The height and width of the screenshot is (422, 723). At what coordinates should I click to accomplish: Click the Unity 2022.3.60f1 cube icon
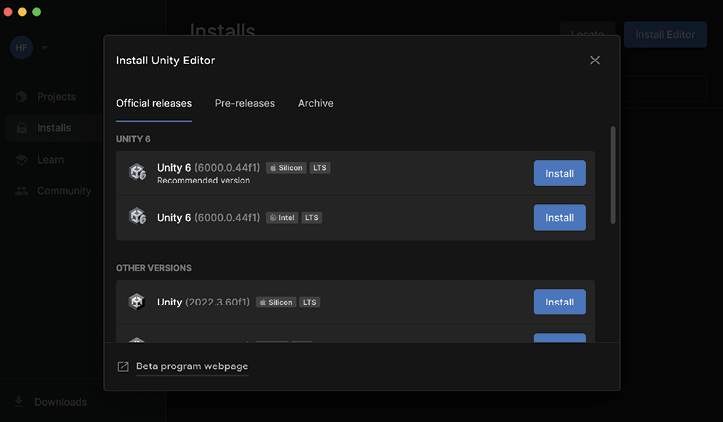pos(136,302)
